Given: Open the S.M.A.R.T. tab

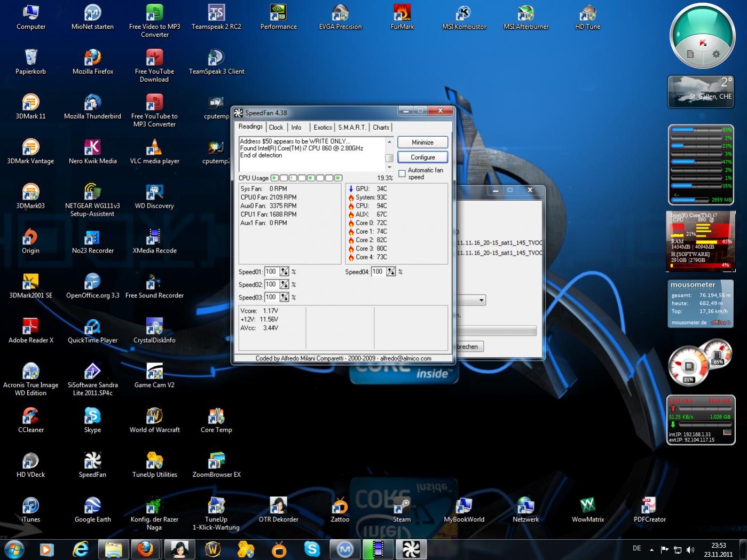Looking at the screenshot, I should (x=352, y=127).
